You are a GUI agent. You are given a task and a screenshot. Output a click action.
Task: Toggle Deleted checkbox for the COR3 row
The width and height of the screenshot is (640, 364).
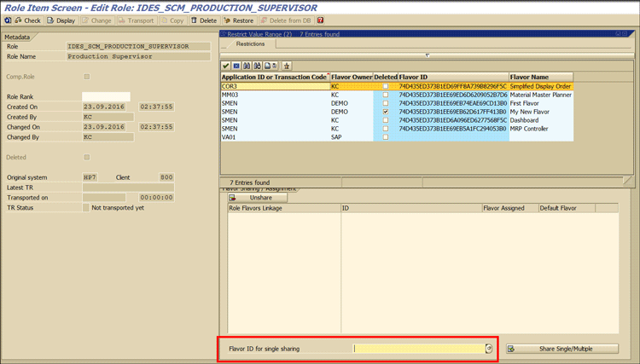tap(386, 86)
